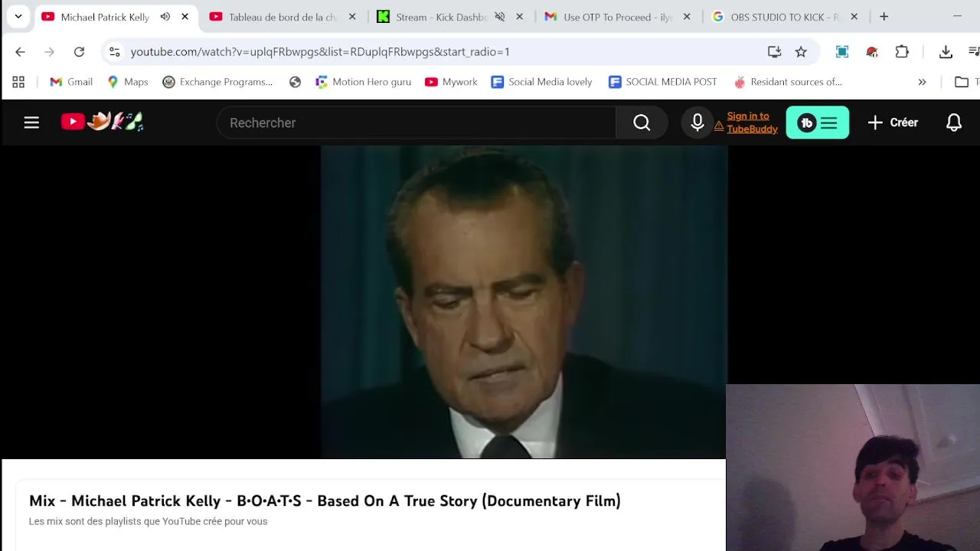Open the Extensions puzzle menu

(x=902, y=51)
